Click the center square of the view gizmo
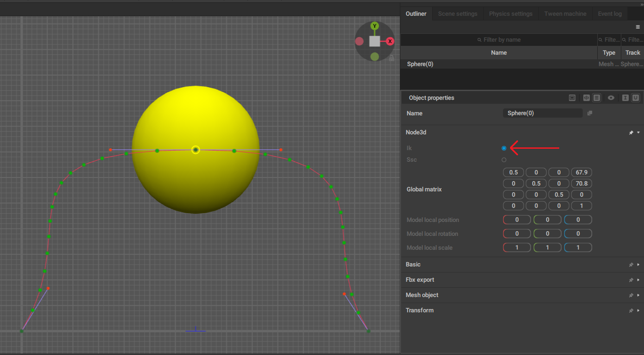Viewport: 644px width, 355px height. (x=375, y=41)
